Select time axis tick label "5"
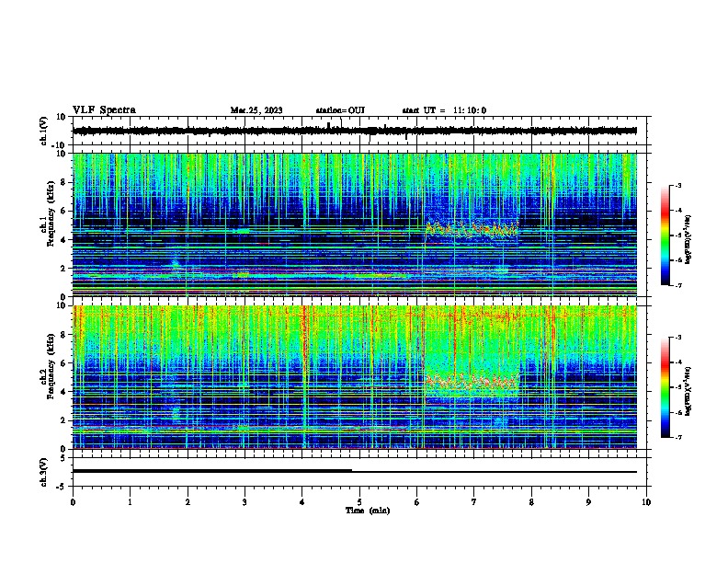Screen dimensions: 728x563 pyautogui.click(x=359, y=502)
